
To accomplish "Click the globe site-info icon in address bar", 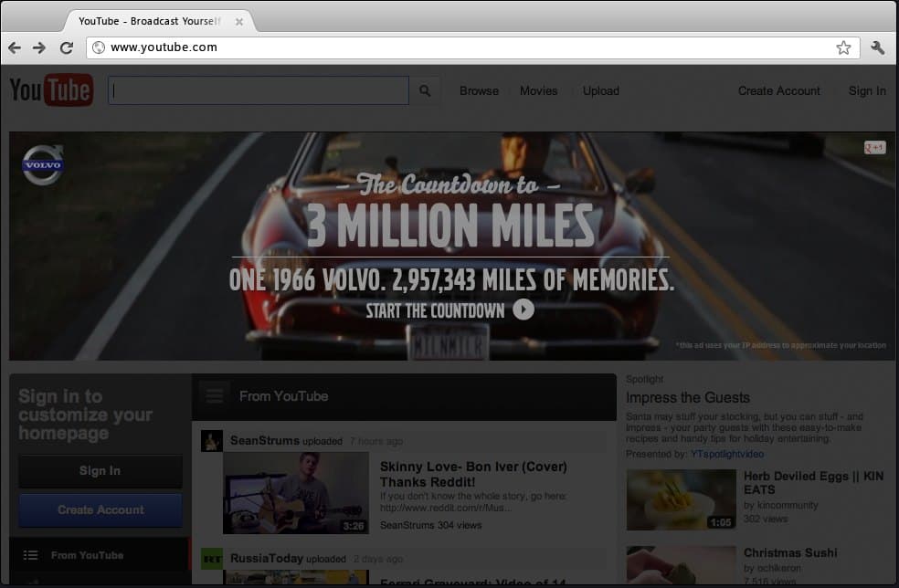I will (99, 47).
